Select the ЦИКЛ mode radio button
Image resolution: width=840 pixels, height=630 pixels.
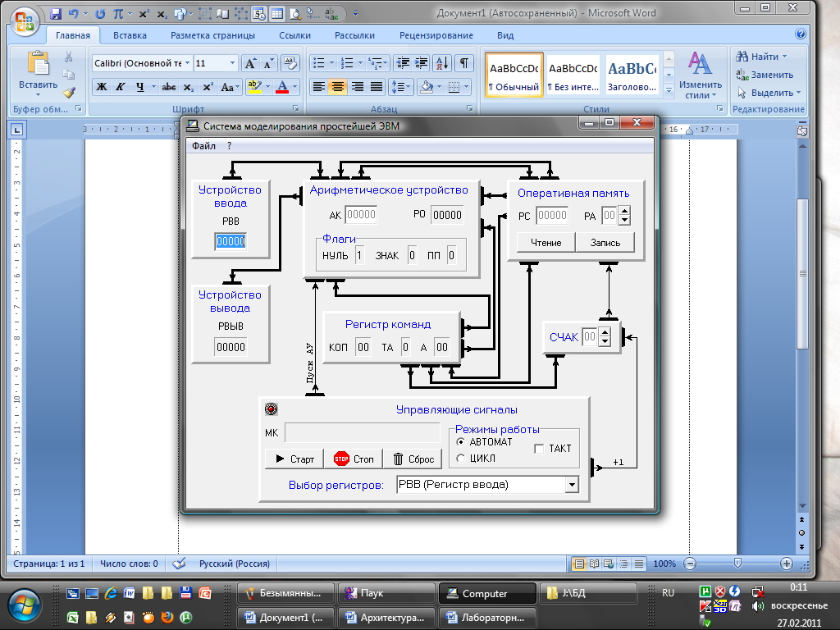tap(460, 459)
